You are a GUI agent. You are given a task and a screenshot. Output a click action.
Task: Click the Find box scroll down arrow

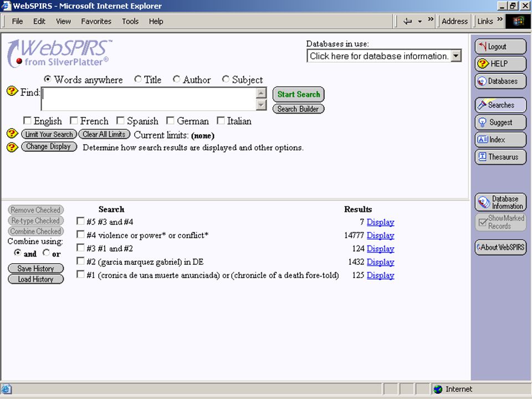pos(261,105)
